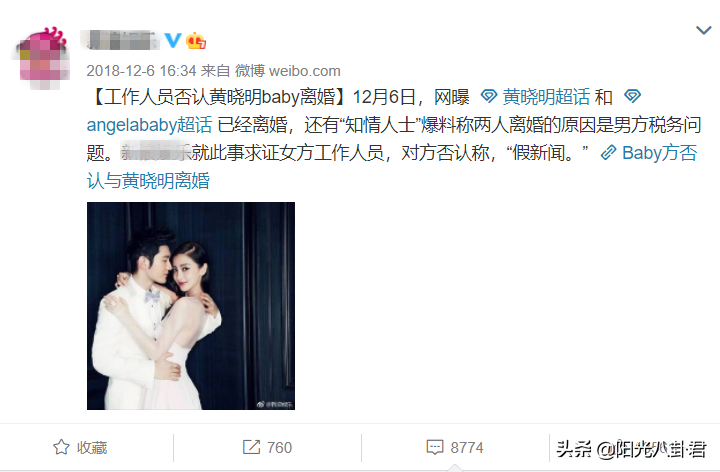Open the post options chevron dropdown
This screenshot has width=720, height=472.
(703, 31)
